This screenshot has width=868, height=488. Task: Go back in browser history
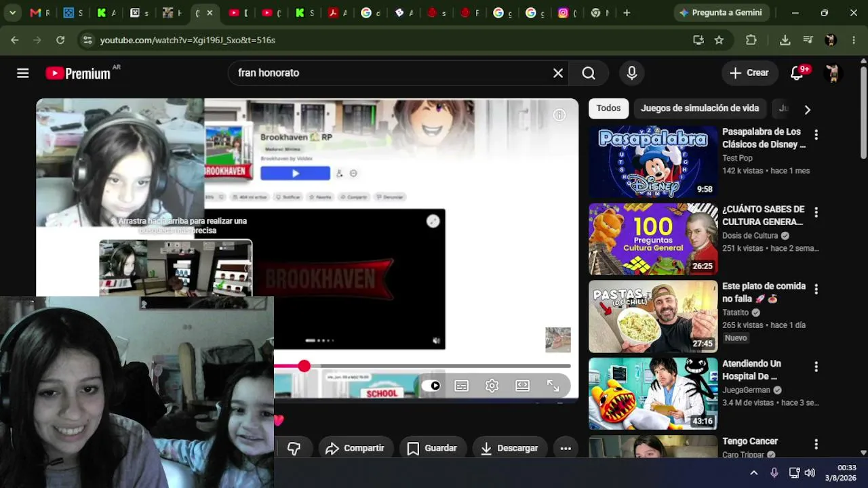pyautogui.click(x=15, y=40)
